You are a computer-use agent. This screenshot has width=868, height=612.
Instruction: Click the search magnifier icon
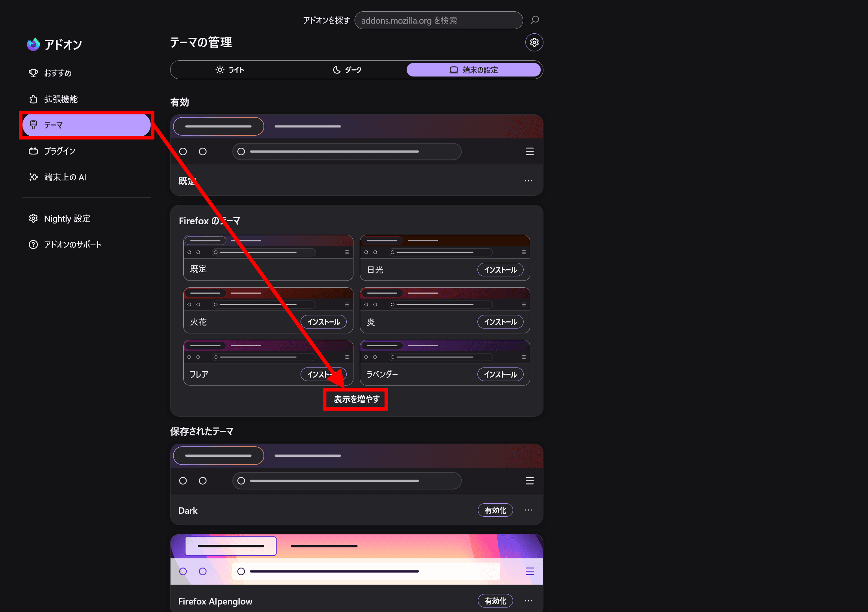[534, 20]
